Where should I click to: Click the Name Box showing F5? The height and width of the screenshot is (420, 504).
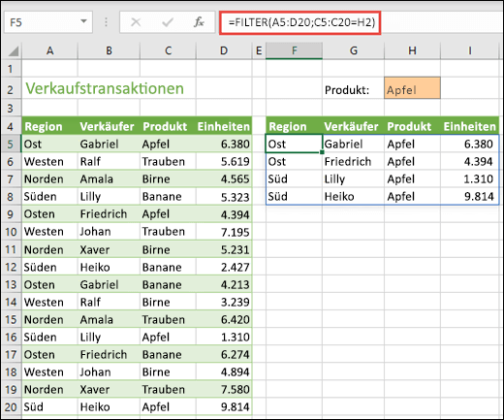pos(48,22)
